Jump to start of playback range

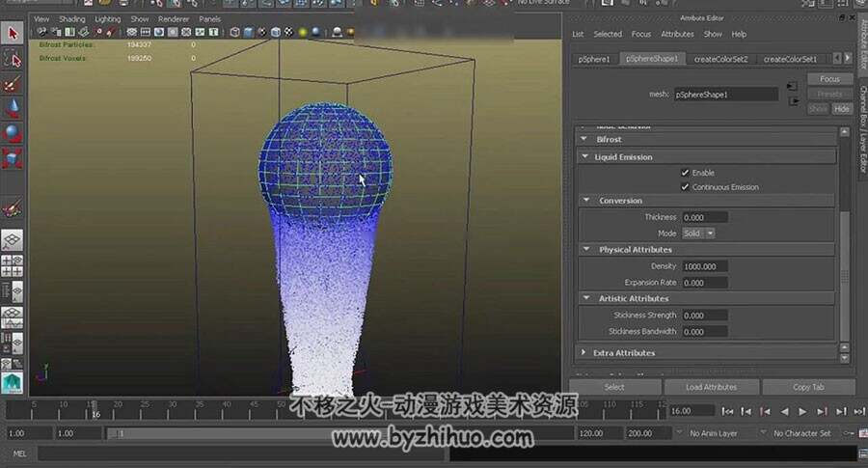coord(727,411)
